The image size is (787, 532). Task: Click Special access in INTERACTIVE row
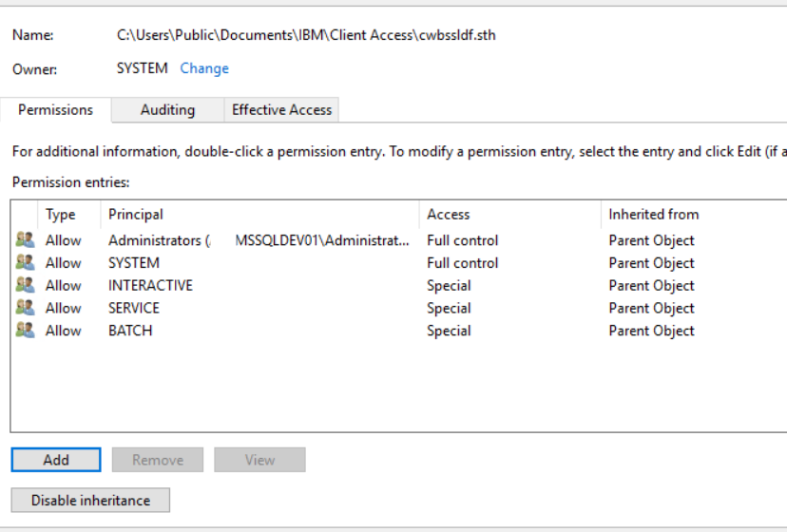pyautogui.click(x=449, y=286)
